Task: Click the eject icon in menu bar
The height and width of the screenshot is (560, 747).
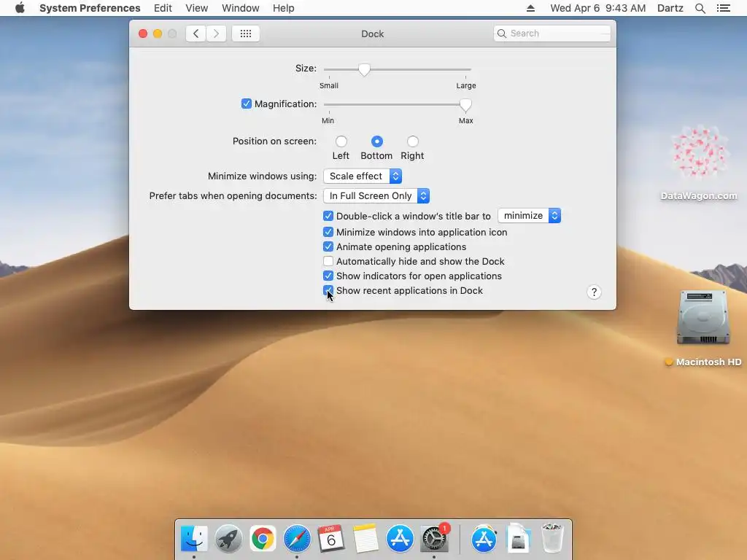Action: point(530,8)
